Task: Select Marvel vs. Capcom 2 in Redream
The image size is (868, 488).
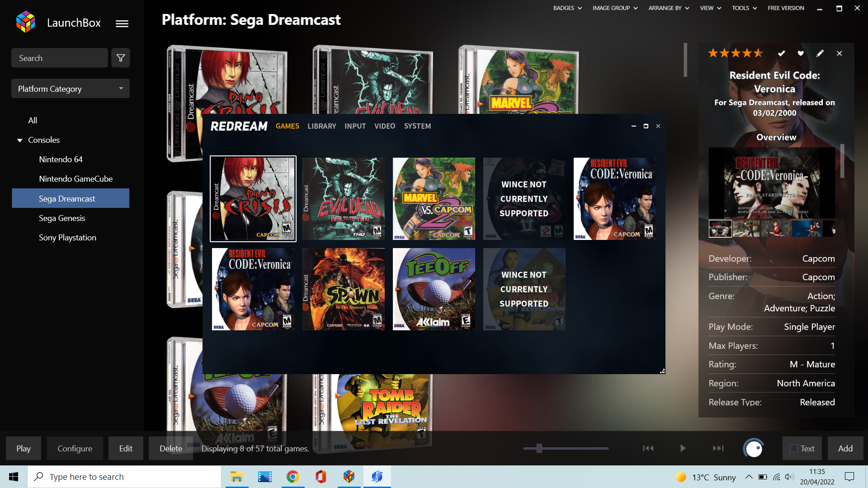Action: point(434,199)
